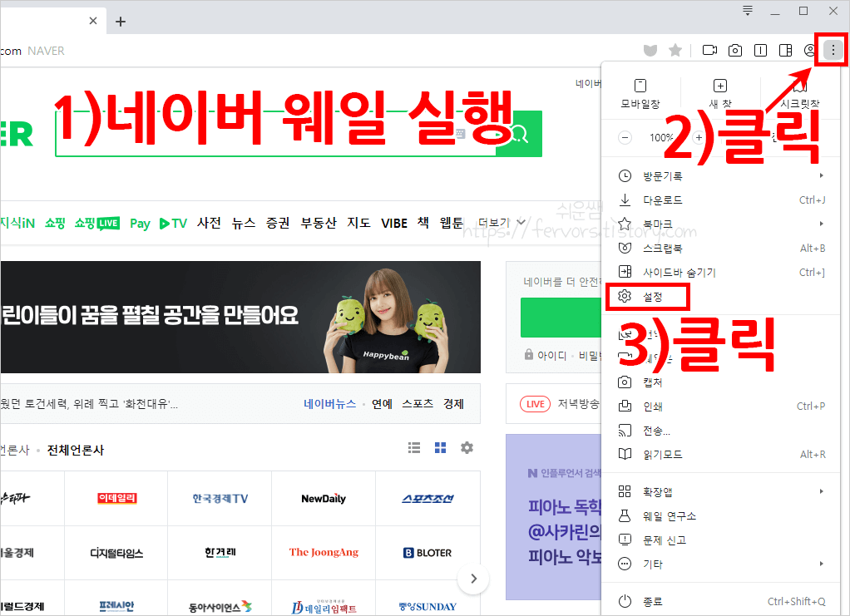Open a new tab with plus button

121,21
